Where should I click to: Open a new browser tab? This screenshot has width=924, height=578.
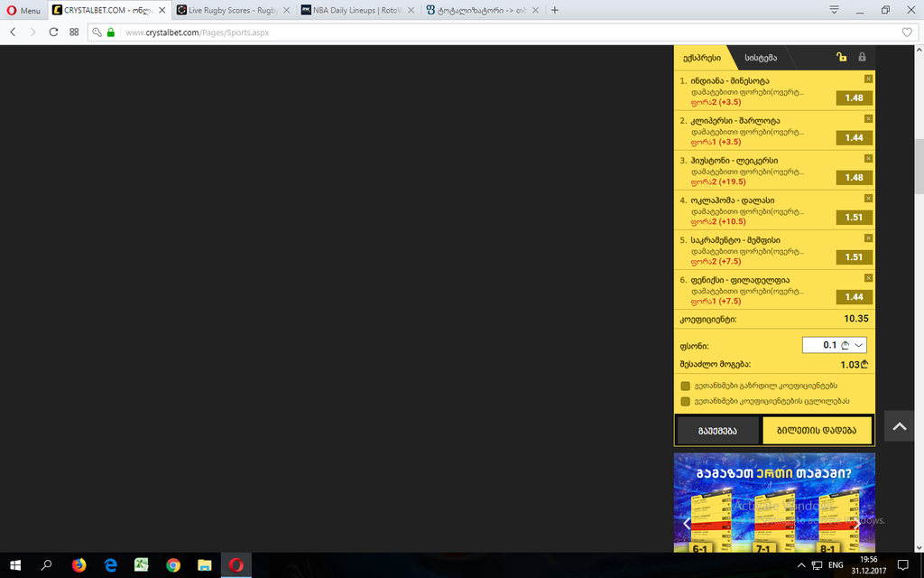click(x=555, y=10)
